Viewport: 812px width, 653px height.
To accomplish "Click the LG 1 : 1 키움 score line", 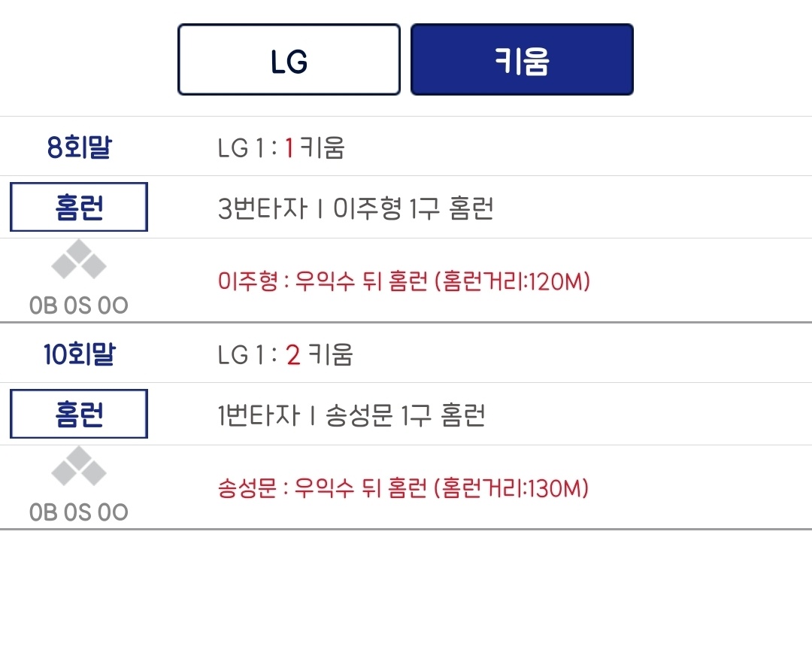I will tap(281, 147).
